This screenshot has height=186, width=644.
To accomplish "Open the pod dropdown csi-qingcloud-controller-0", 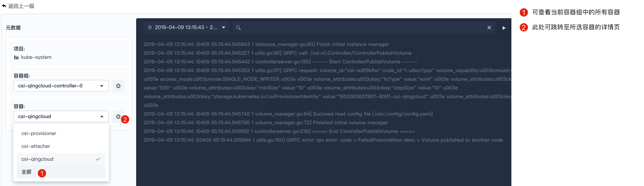I will (61, 86).
